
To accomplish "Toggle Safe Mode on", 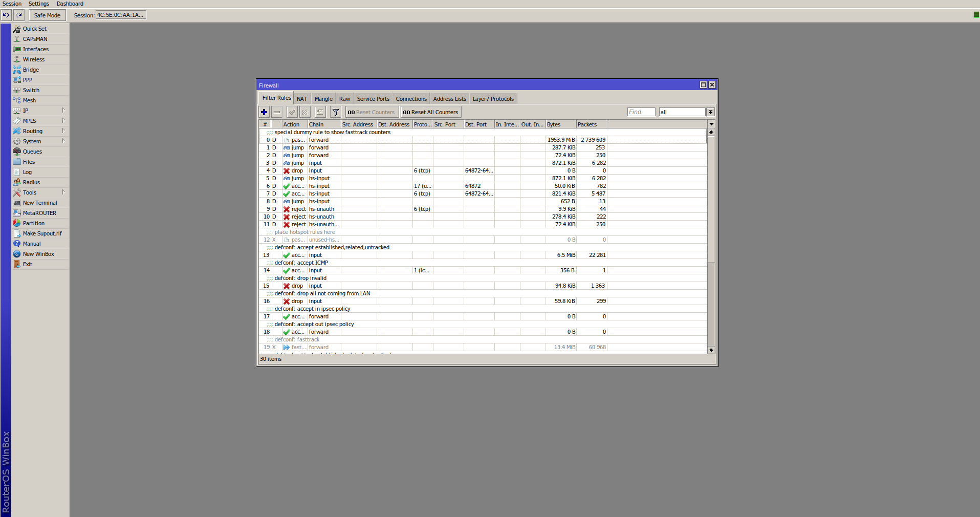I will tap(47, 15).
